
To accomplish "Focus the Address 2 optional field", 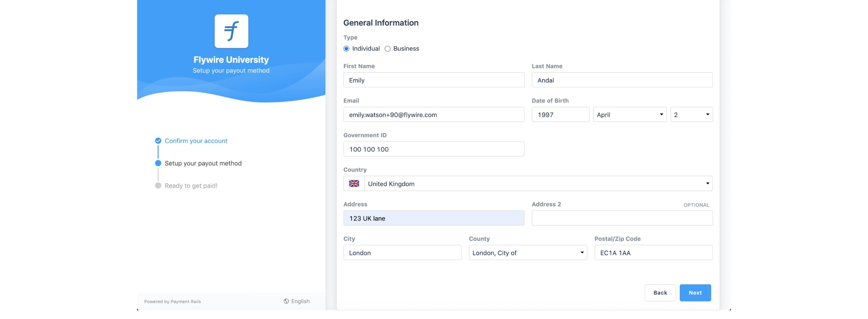I will tap(622, 218).
